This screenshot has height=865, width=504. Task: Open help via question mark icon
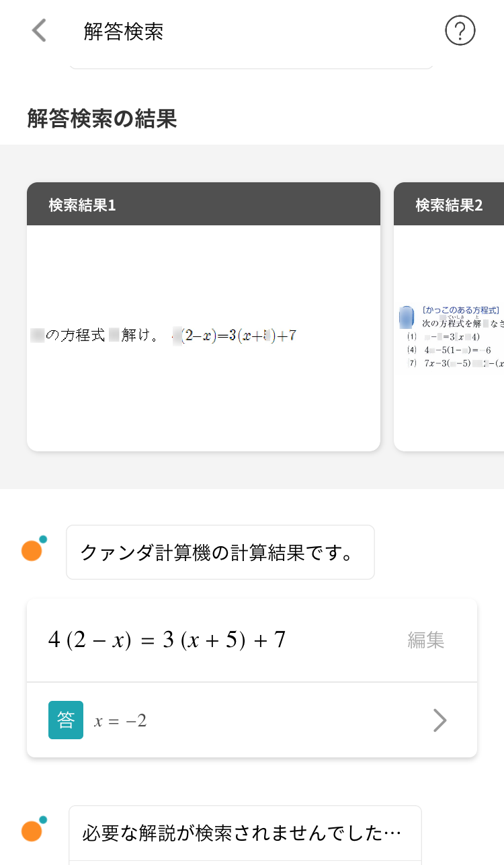[x=460, y=31]
